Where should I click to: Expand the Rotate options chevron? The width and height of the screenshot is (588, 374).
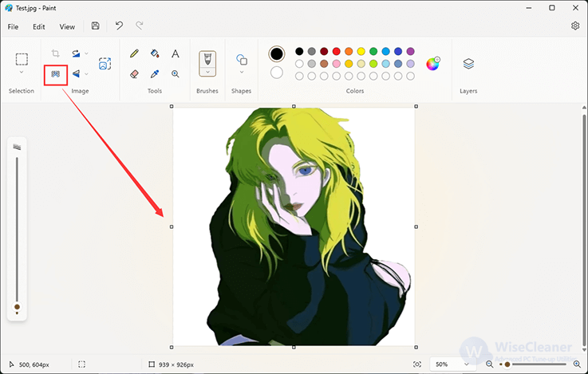click(x=86, y=53)
